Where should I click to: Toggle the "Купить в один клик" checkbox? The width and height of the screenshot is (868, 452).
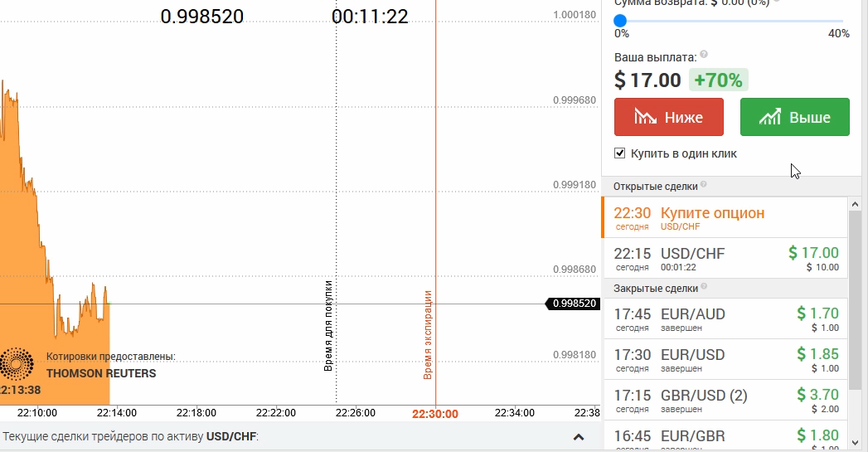click(x=619, y=153)
